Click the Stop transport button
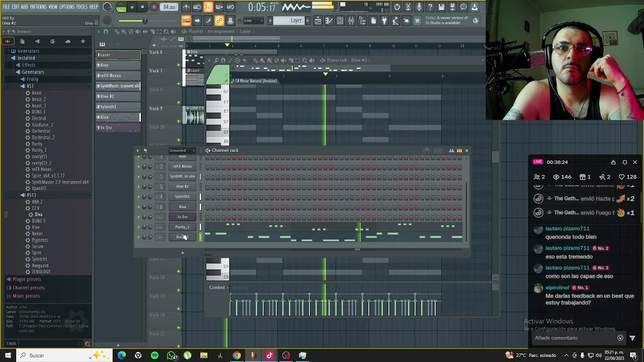 point(142,7)
